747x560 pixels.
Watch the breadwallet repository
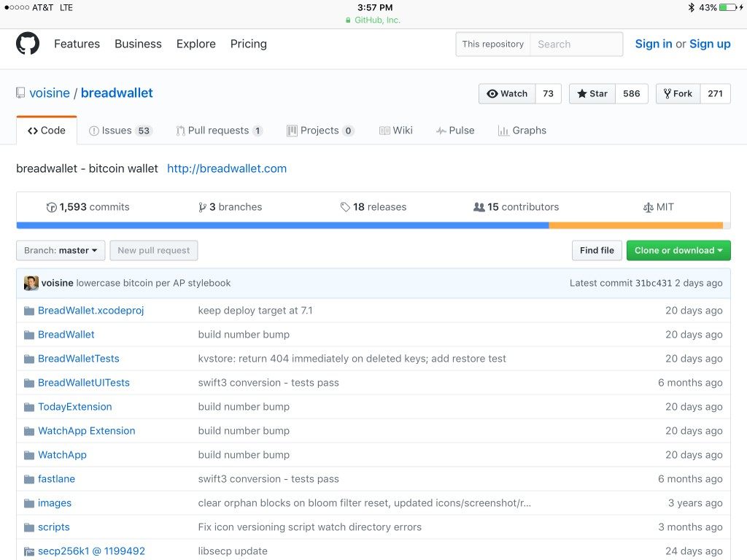coord(507,93)
